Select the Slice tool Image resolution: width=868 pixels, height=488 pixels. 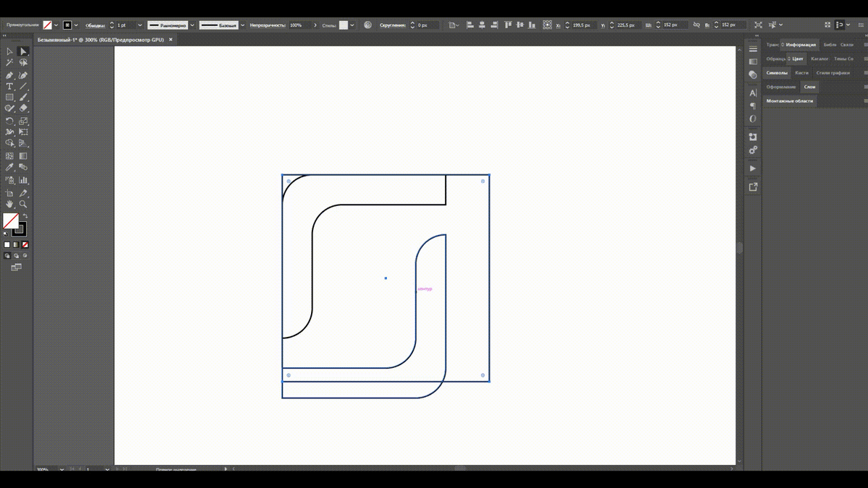pos(23,193)
